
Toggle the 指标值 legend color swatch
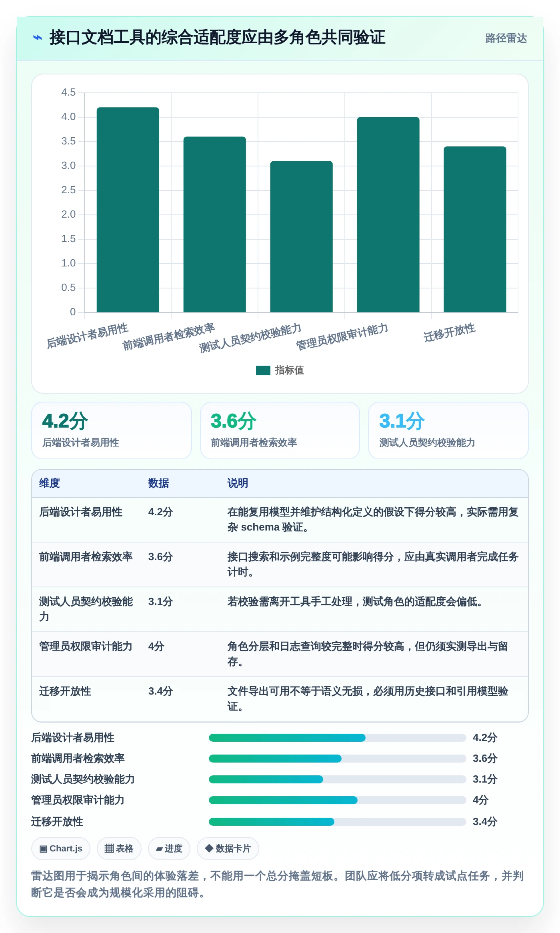click(x=263, y=370)
